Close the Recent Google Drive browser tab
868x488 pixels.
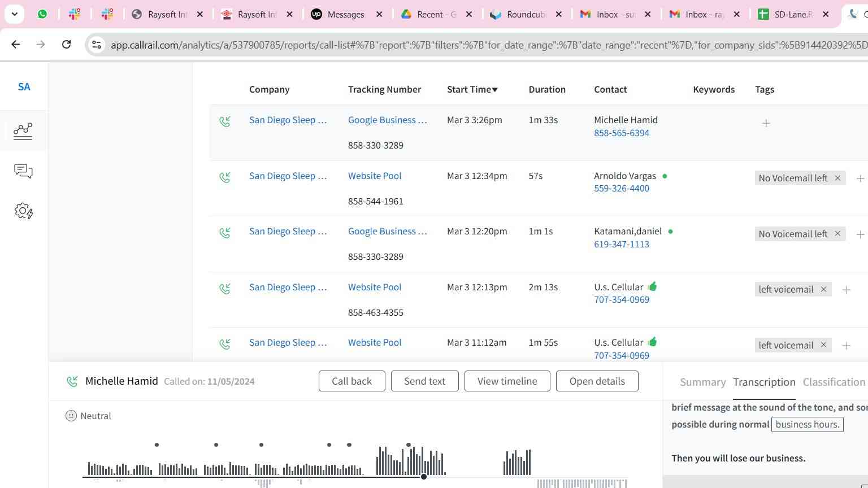[x=468, y=14]
